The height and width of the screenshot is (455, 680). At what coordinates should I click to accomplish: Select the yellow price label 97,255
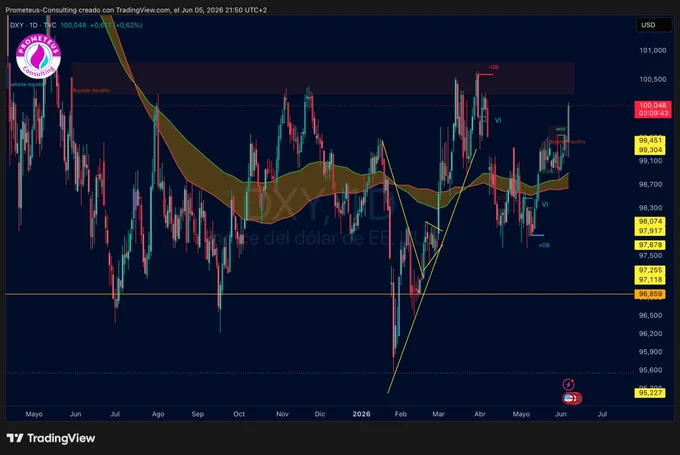[x=650, y=270]
